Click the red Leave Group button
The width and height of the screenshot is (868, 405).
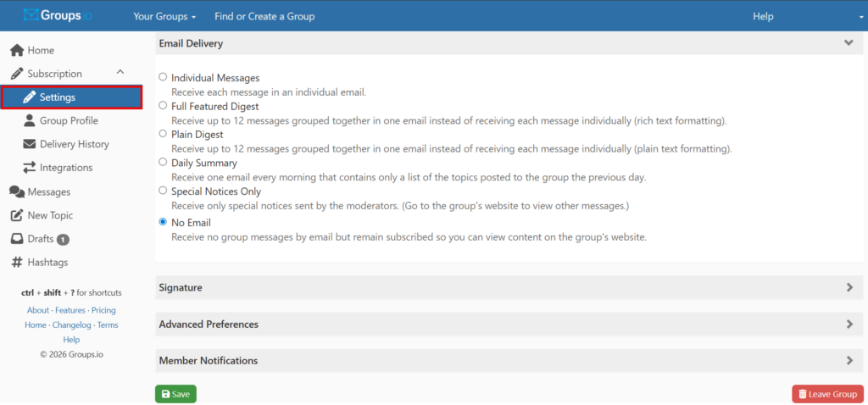click(x=827, y=394)
